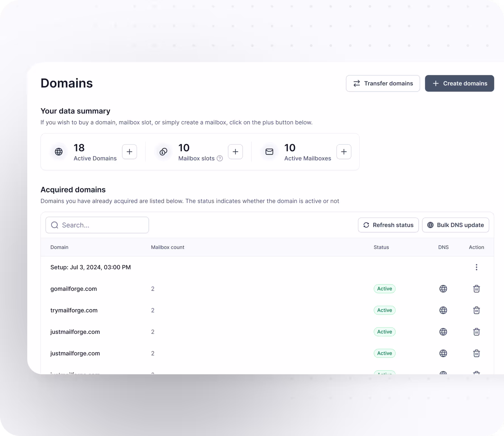This screenshot has width=504, height=436.
Task: Open three-dot menu for Jul 3 setup
Action: (476, 267)
